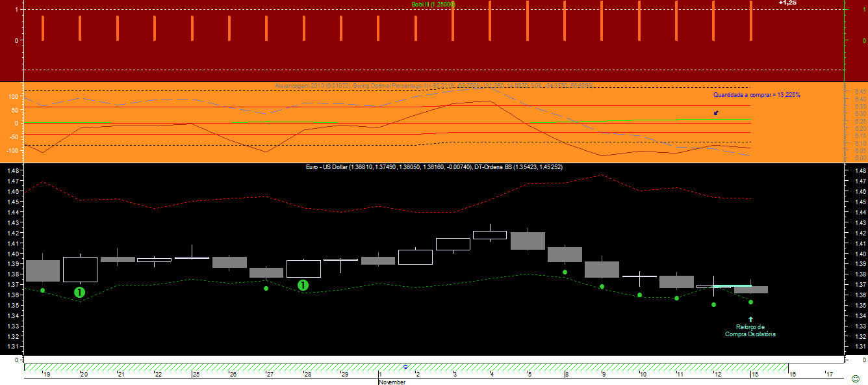Click the green dot below the 11th candle
This screenshot has width=868, height=385.
tap(676, 298)
